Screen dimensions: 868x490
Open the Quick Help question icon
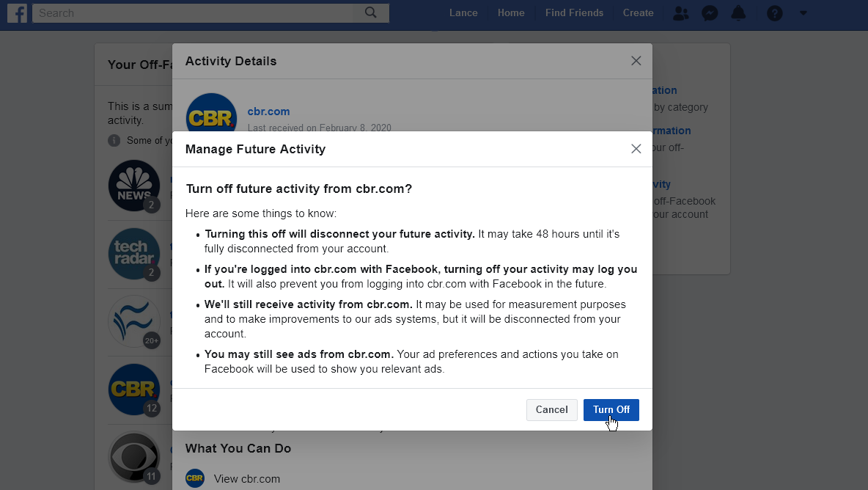pos(774,12)
